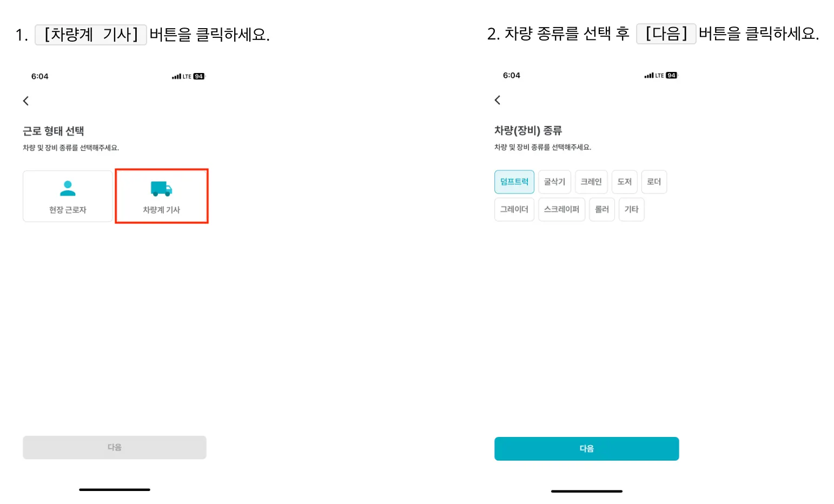The width and height of the screenshot is (834, 504).
Task: Tap the left phone's home indicator bar
Action: point(115,489)
